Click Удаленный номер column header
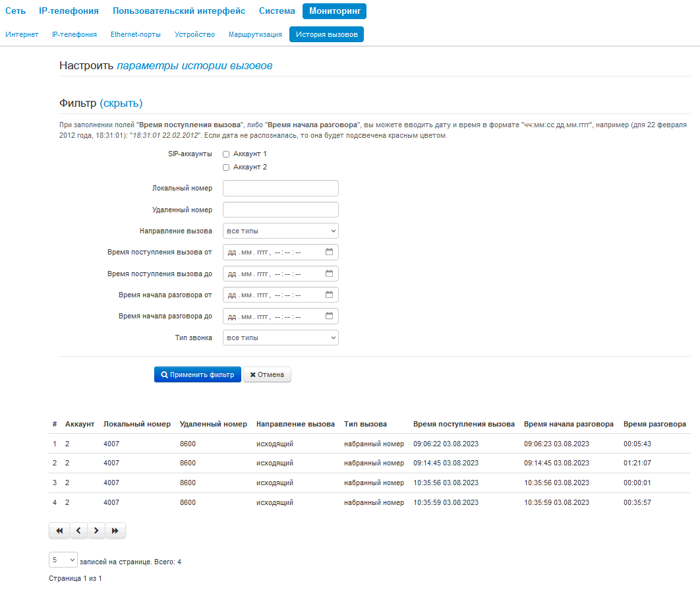Screen dimensions: 700x590 pyautogui.click(x=214, y=424)
